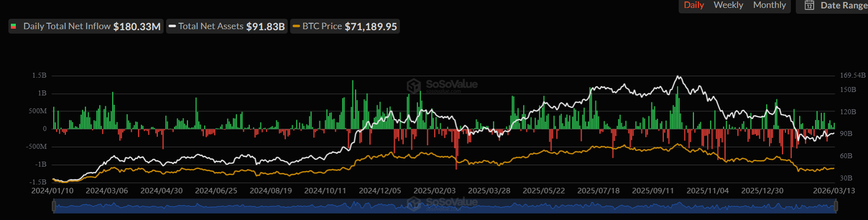Switch chart to Daily view
The image size is (868, 220).
(694, 5)
